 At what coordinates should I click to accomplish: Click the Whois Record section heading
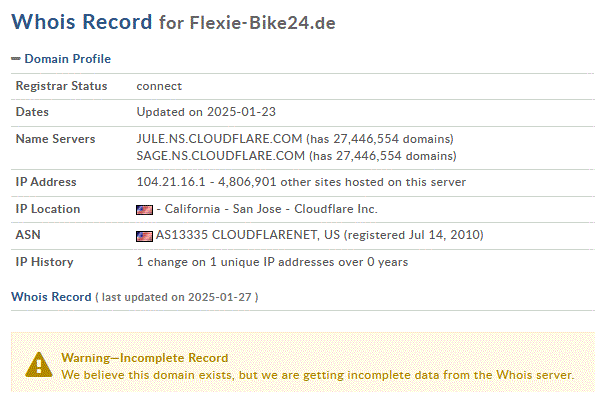pyautogui.click(x=51, y=296)
